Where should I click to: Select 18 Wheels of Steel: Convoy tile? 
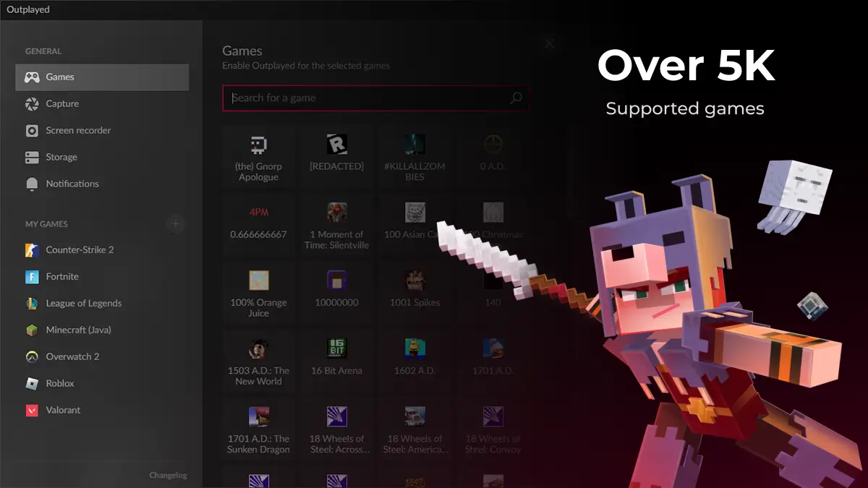click(493, 429)
